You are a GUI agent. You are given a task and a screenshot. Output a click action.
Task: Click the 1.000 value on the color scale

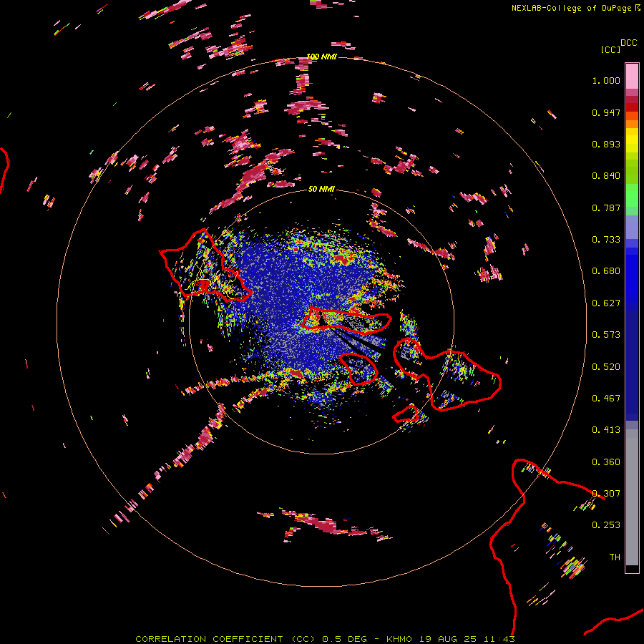tap(606, 80)
